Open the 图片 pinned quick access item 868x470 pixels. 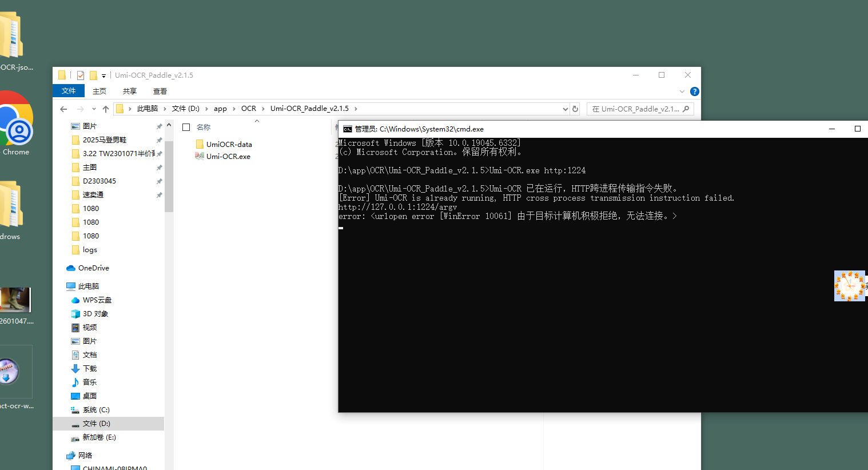pos(84,126)
